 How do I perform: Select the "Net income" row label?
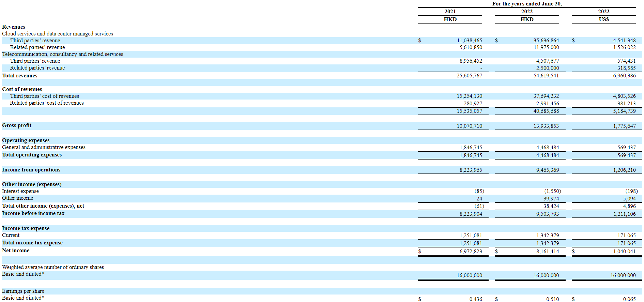pos(16,251)
